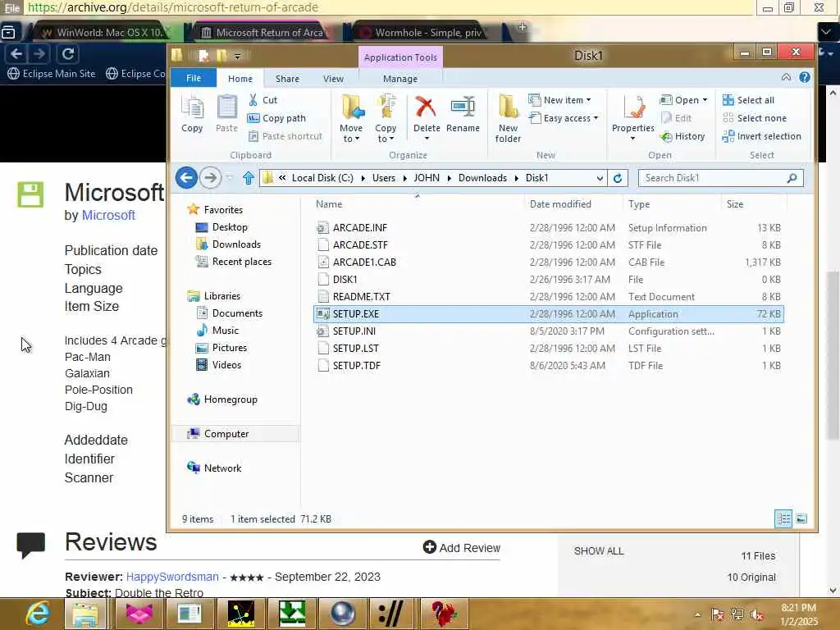Click Add Review on the archive page
This screenshot has width=840, height=630.
[x=462, y=547]
